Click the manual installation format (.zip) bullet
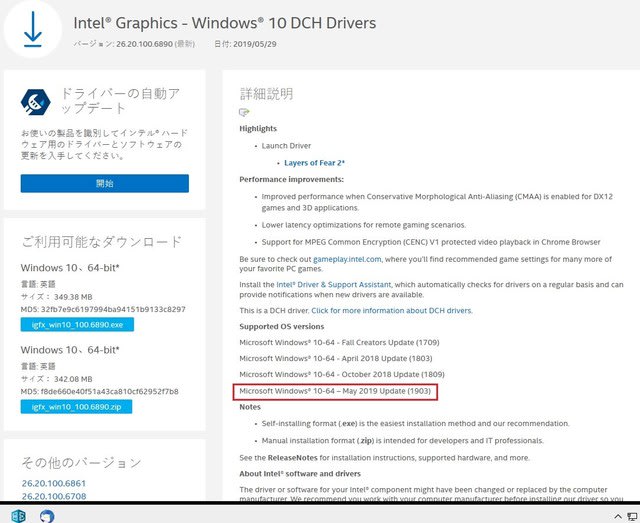640x523 pixels. (x=402, y=441)
